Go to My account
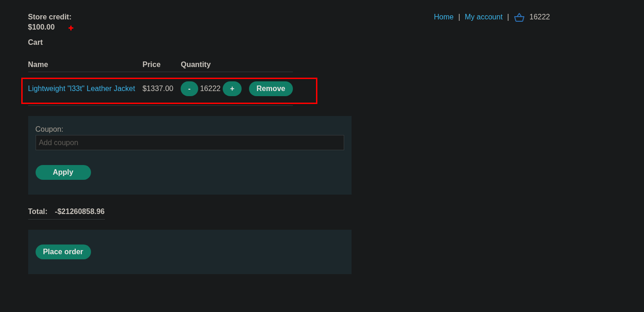644x312 pixels. [x=483, y=17]
